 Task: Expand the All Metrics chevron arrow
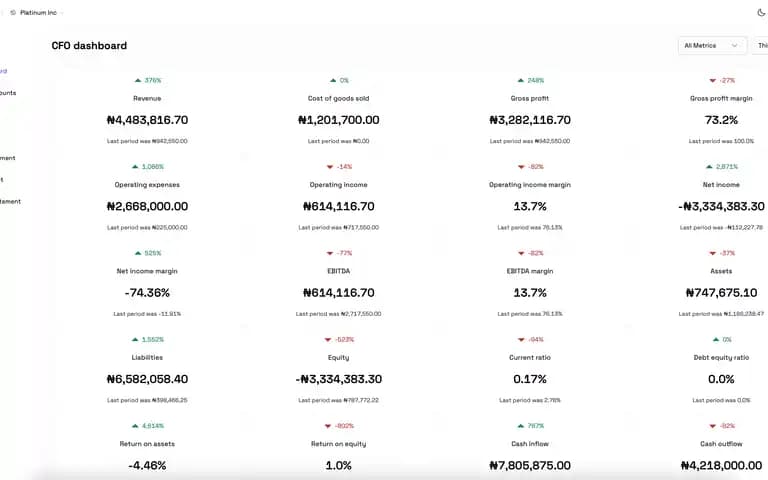tap(734, 46)
